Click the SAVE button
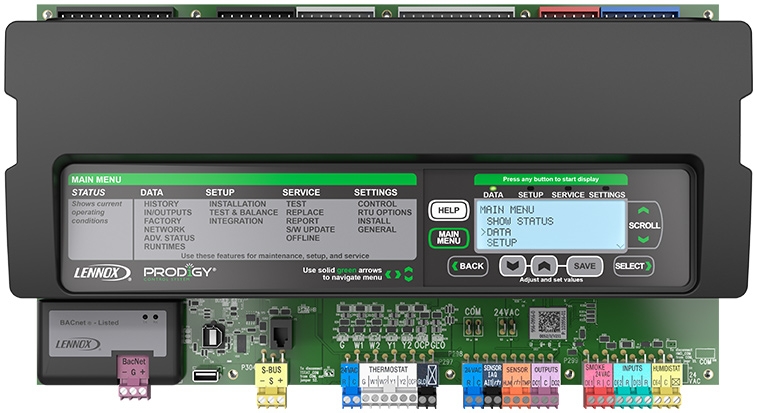Screen dimensions: 757x413 584,266
